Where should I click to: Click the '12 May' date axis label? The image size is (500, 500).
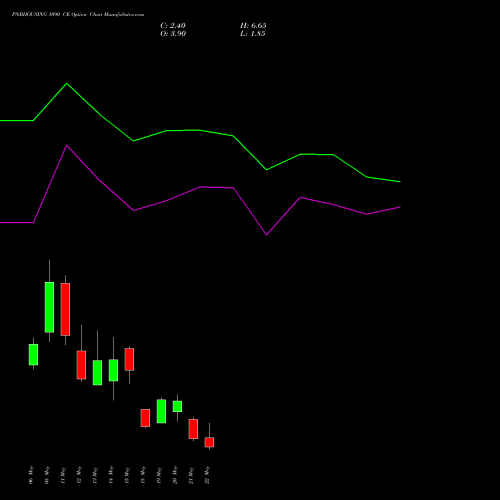click(x=79, y=475)
